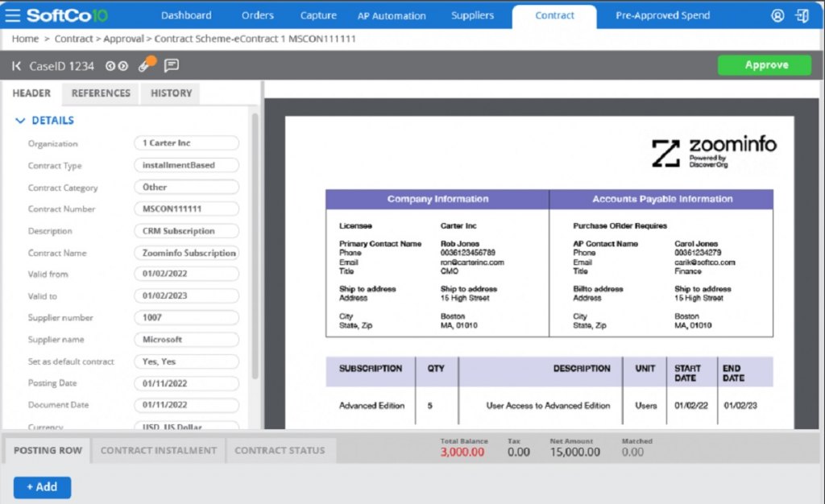Open Pre-Approved Spend menu

tap(662, 15)
